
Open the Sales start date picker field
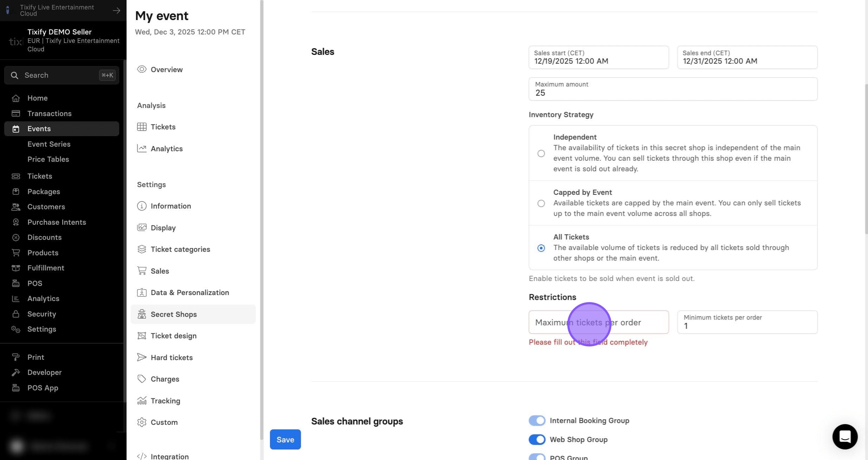coord(598,57)
